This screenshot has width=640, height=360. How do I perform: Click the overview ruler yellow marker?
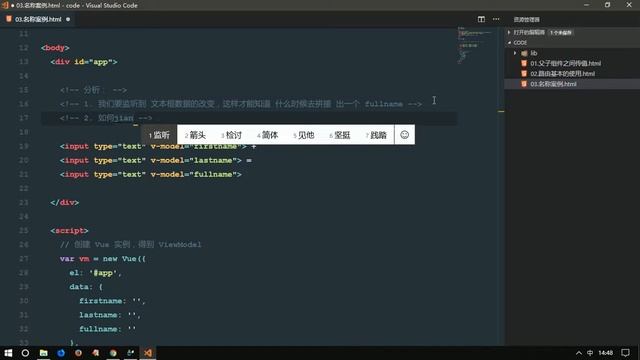[501, 111]
